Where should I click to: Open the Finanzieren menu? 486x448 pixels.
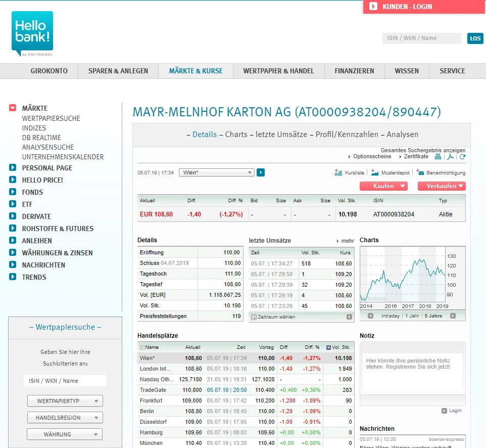pyautogui.click(x=354, y=71)
